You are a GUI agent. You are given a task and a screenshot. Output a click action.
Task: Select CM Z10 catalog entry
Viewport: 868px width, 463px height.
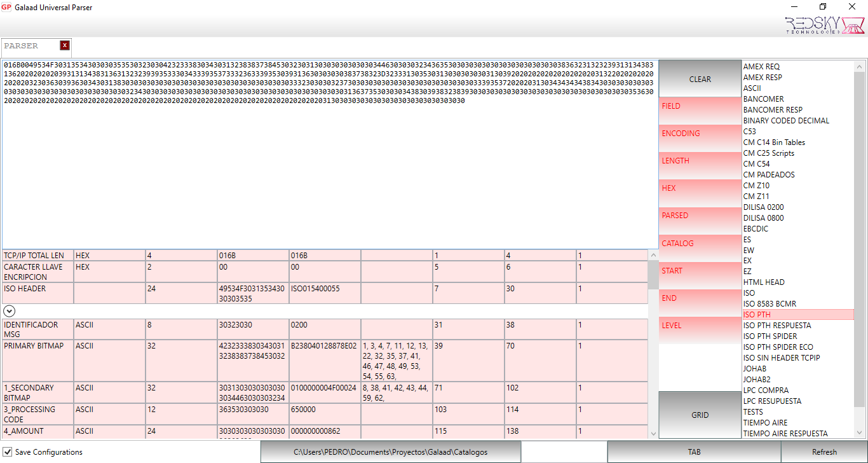coord(756,186)
